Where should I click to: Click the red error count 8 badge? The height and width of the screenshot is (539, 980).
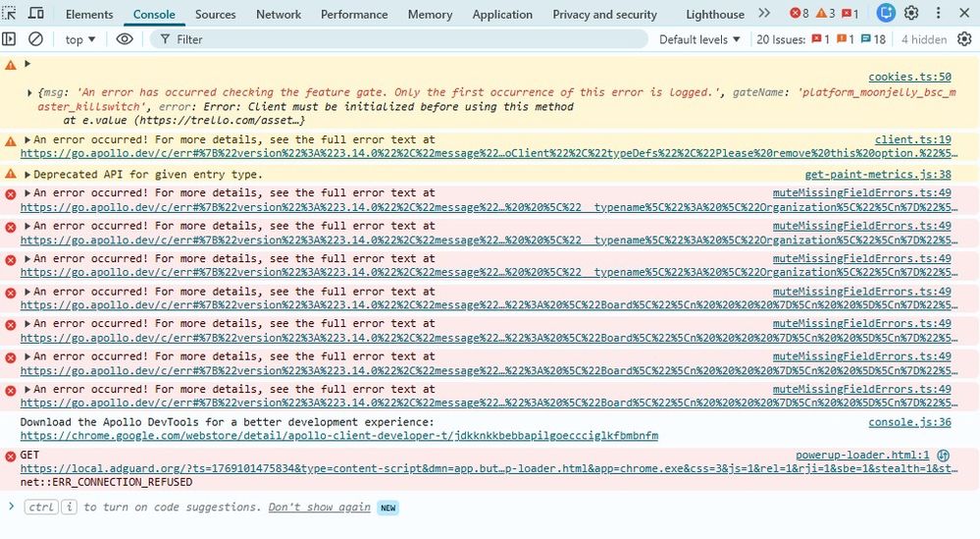[799, 13]
